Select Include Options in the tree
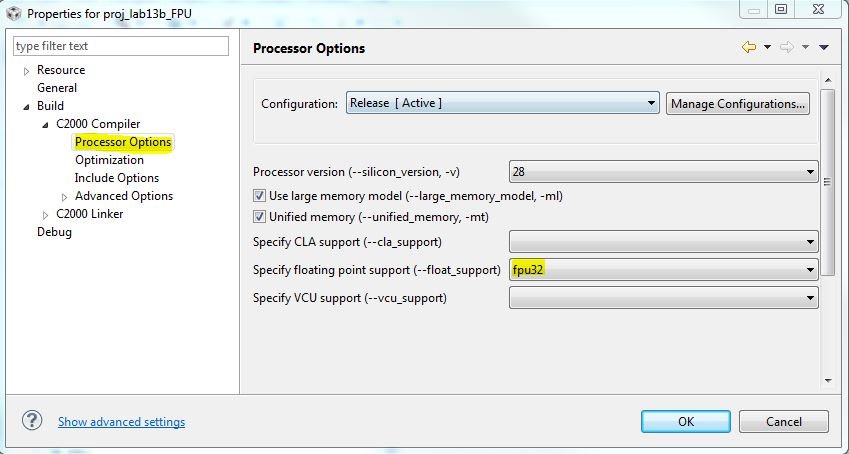Viewport: 849px width, 454px height. pyautogui.click(x=116, y=178)
